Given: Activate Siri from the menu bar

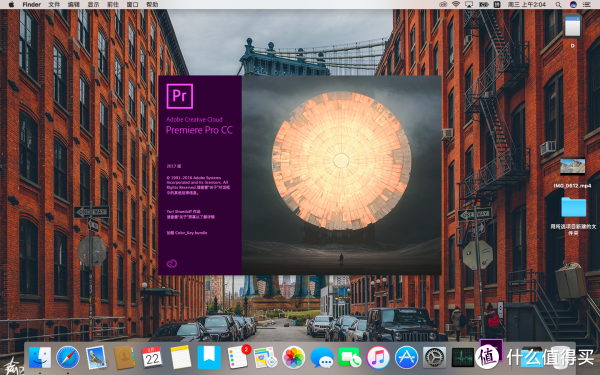Looking at the screenshot, I should (573, 5).
